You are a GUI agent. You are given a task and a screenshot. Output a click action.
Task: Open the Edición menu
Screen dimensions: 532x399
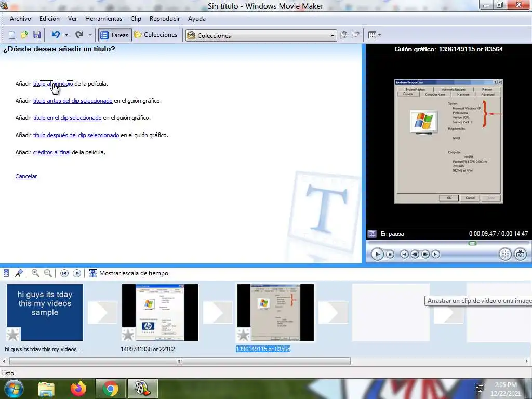49,19
